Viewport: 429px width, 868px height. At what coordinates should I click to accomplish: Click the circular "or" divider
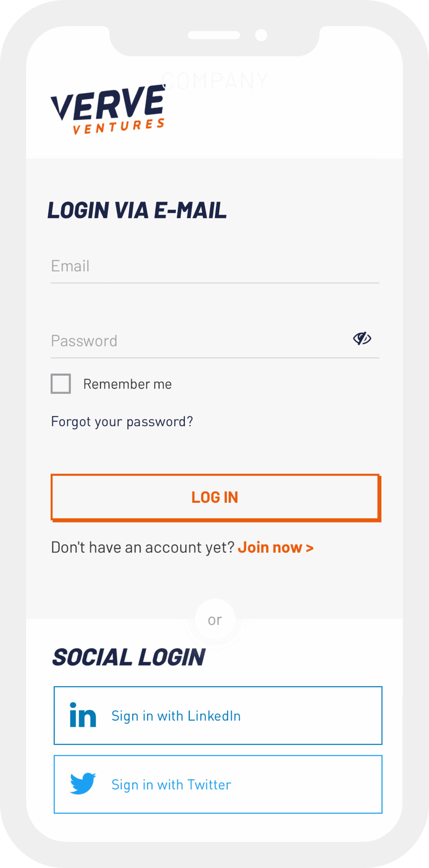(x=215, y=620)
